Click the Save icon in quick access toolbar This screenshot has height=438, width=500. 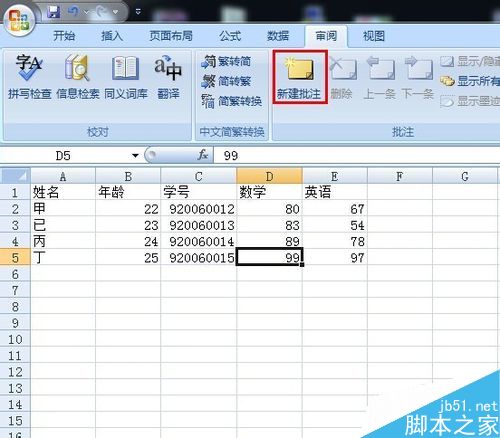click(x=53, y=12)
